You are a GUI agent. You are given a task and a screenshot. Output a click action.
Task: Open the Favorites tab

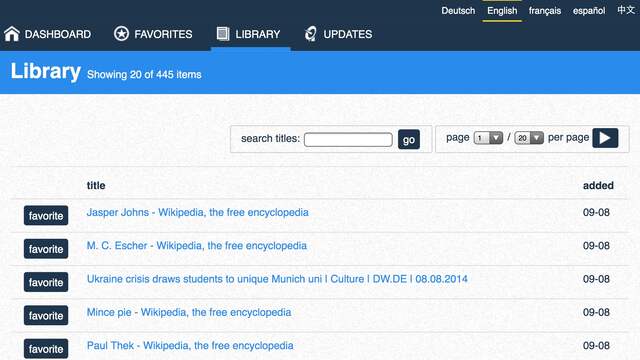pos(153,34)
